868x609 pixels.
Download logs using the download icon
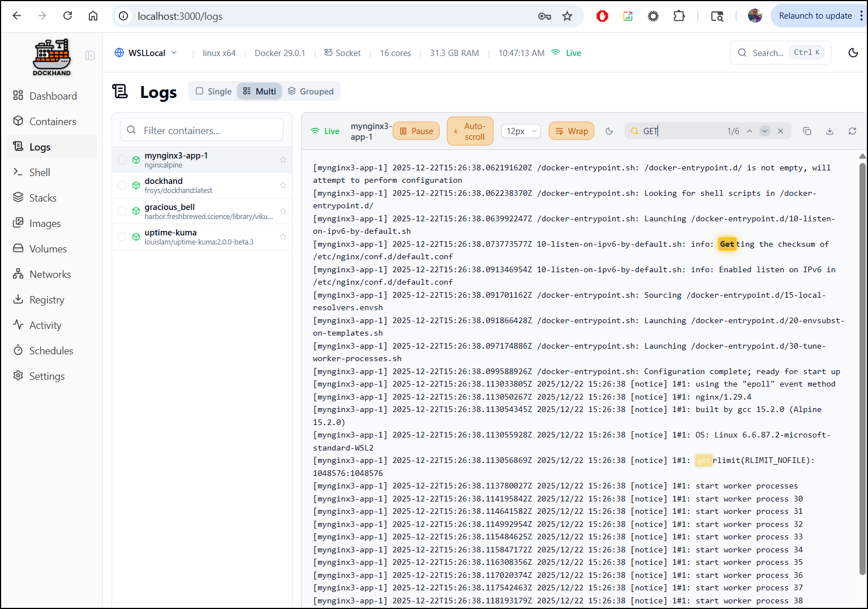click(x=830, y=131)
